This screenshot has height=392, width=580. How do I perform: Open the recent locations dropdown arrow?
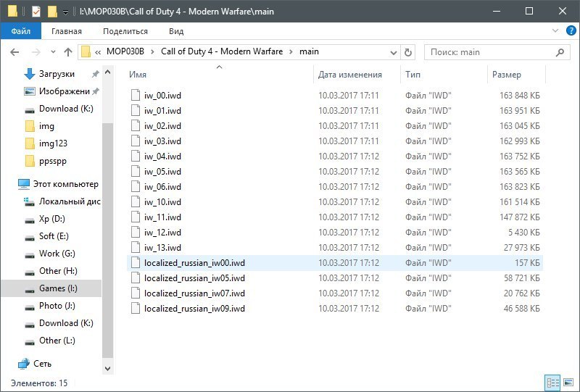tap(52, 52)
